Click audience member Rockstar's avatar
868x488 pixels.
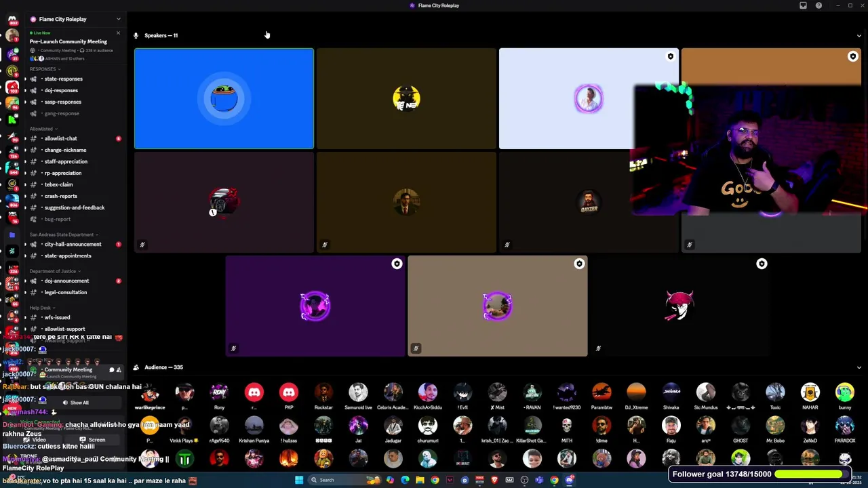[x=323, y=392]
